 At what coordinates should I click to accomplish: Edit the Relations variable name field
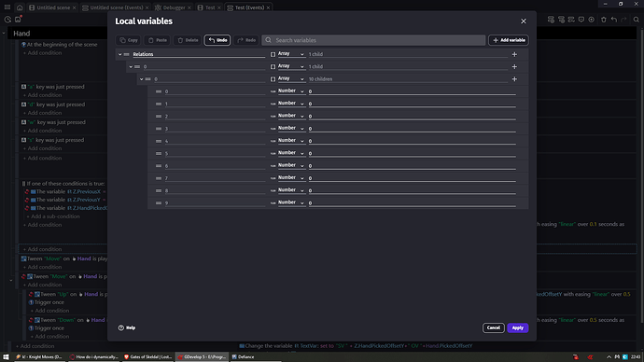199,54
